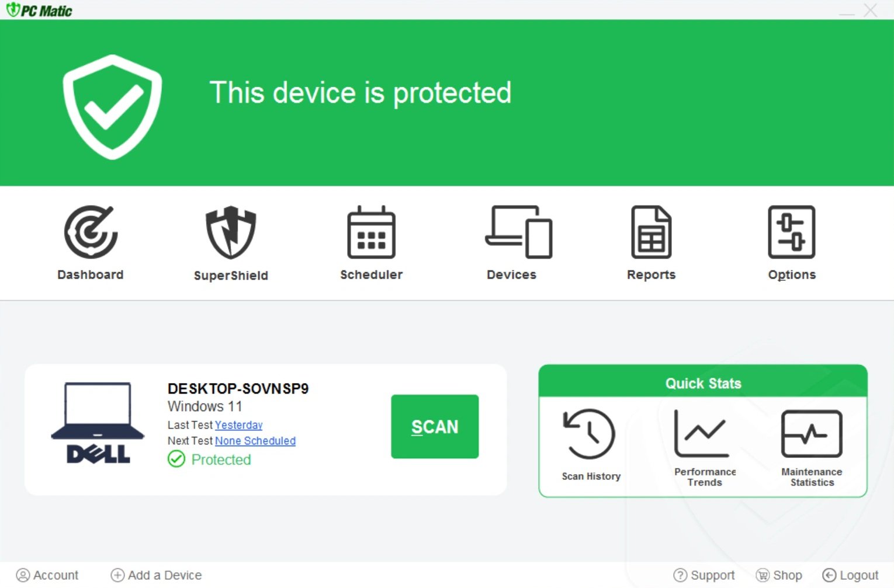Click the green SCAN button
Screen dimensions: 894x588
tap(435, 427)
